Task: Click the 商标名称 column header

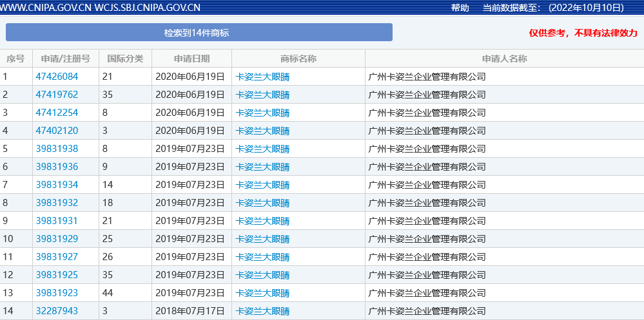Action: (x=298, y=59)
